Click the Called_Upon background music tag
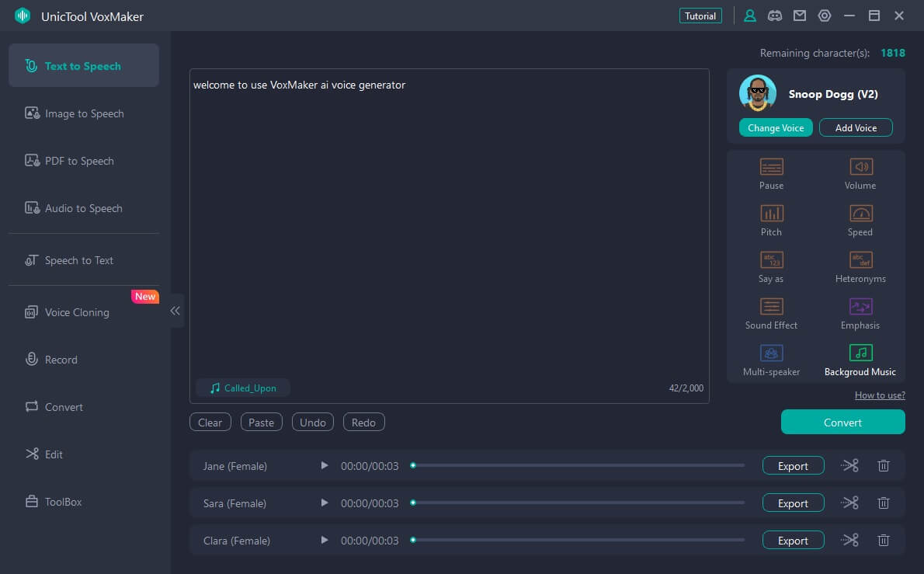Image resolution: width=924 pixels, height=574 pixels. click(x=243, y=388)
